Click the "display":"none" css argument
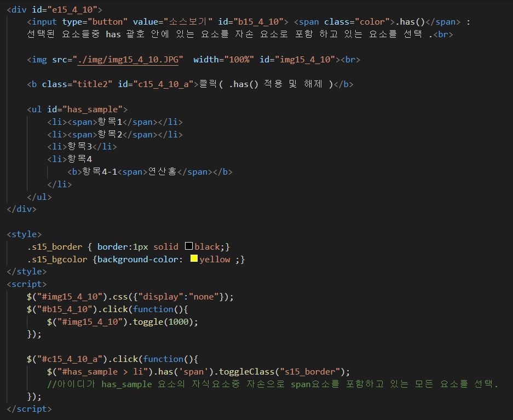Viewport: 513px width, 420px height. [x=178, y=297]
